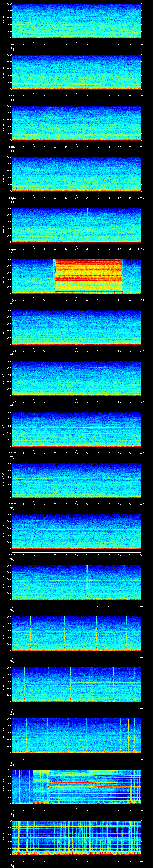Click the 15:25:00 time axis label

pyautogui.click(x=12, y=504)
